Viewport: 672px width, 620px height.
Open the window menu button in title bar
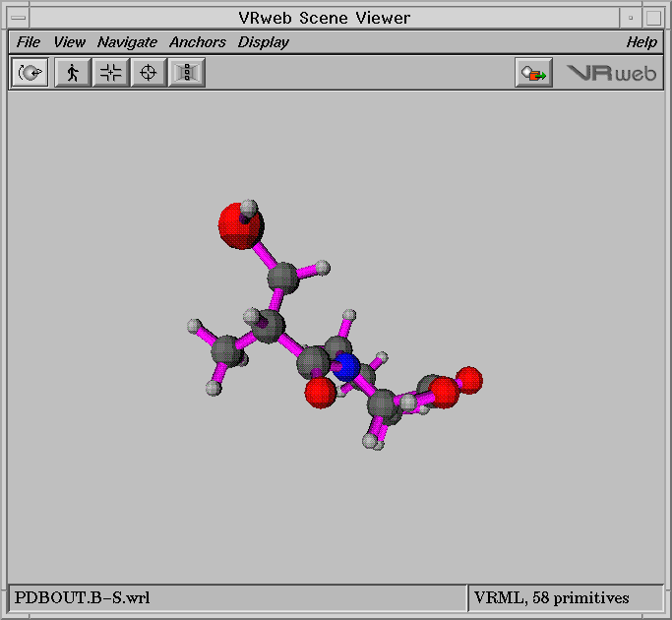[x=18, y=18]
